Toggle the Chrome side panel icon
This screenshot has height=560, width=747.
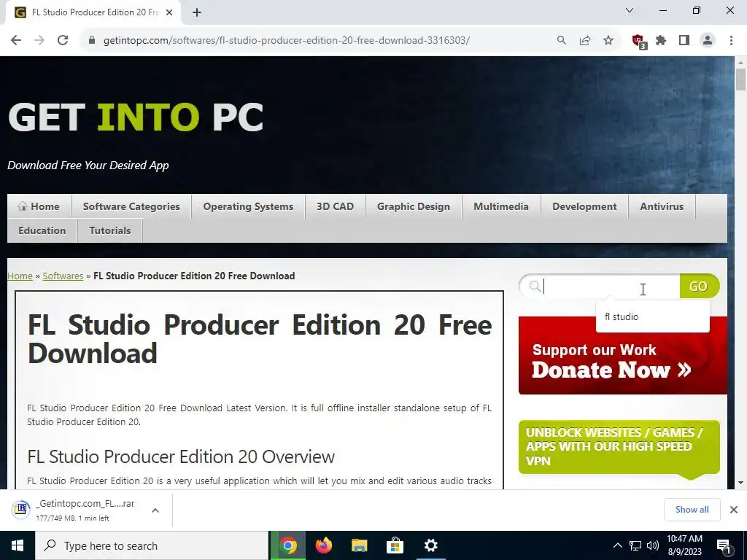coord(684,41)
